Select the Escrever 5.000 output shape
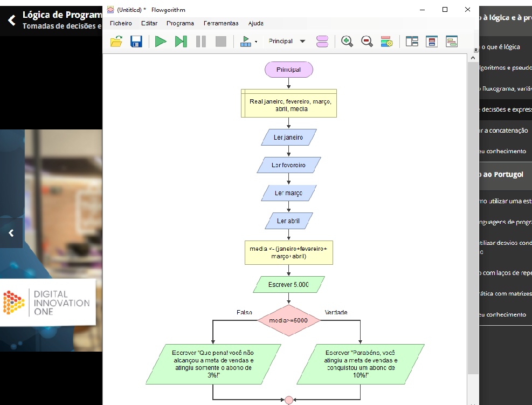The height and width of the screenshot is (405, 532). (289, 285)
